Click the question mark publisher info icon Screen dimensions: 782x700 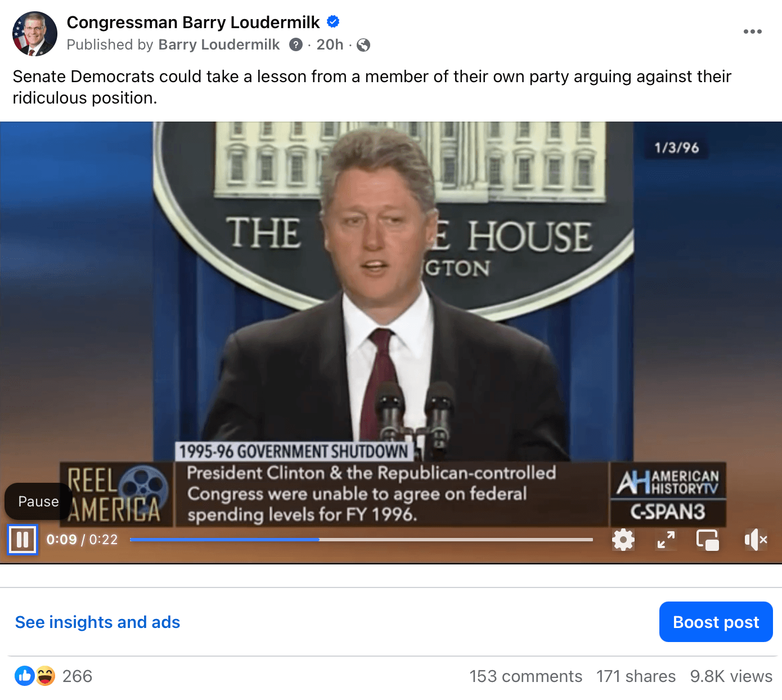pos(296,44)
